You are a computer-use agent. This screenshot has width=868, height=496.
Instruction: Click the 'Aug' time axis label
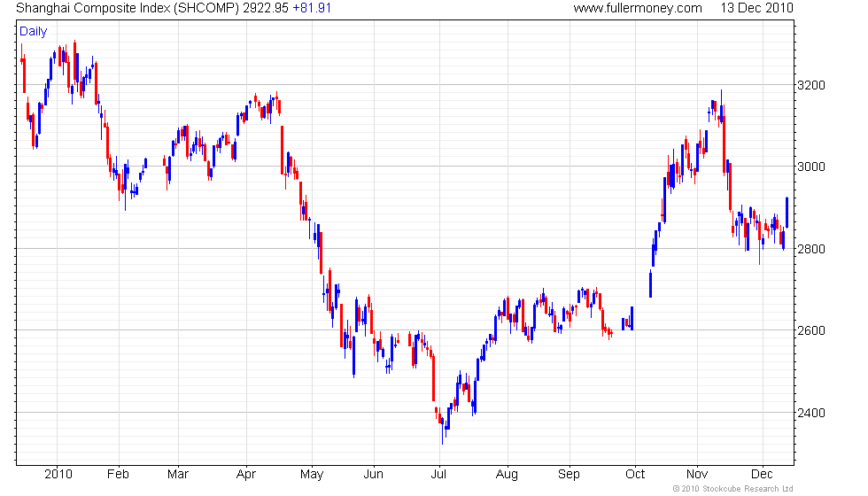[507, 475]
